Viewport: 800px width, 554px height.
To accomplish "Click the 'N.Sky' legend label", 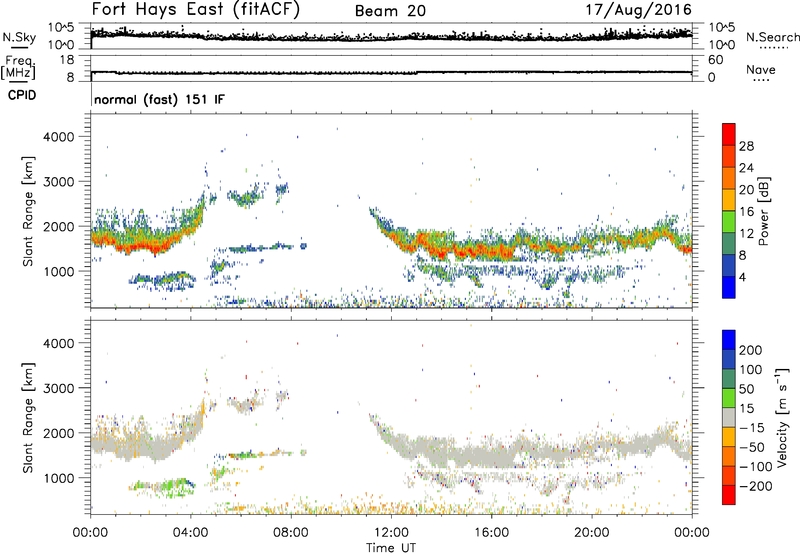I will pyautogui.click(x=19, y=37).
